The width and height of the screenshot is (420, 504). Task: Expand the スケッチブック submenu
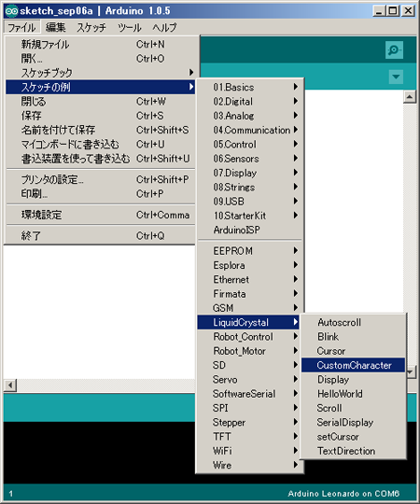(x=100, y=73)
